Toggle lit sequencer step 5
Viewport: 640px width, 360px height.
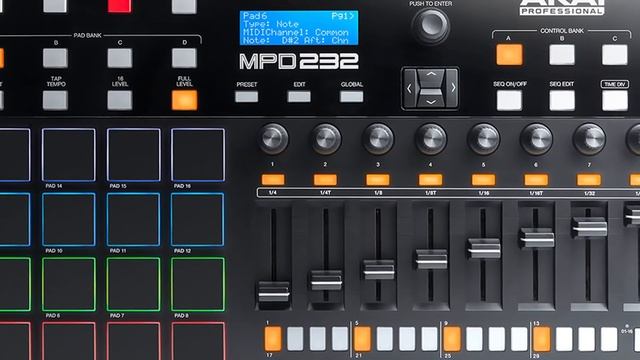click(362, 339)
